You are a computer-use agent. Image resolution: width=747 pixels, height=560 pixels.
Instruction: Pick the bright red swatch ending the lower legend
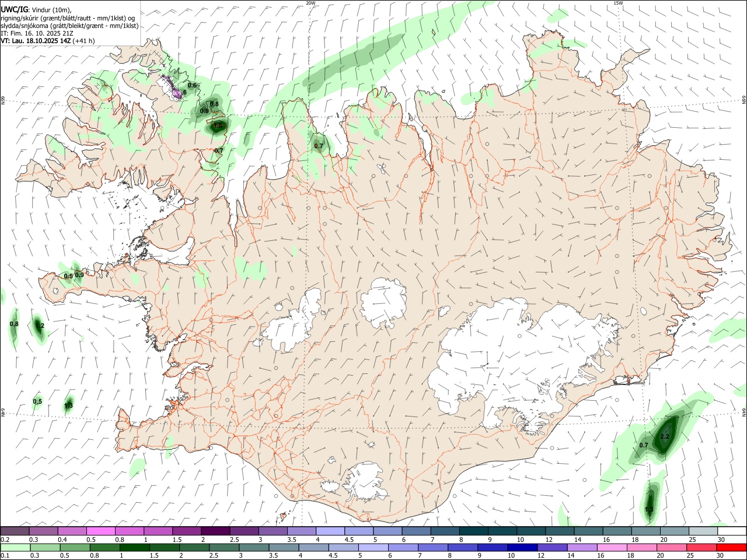pyautogui.click(x=732, y=548)
